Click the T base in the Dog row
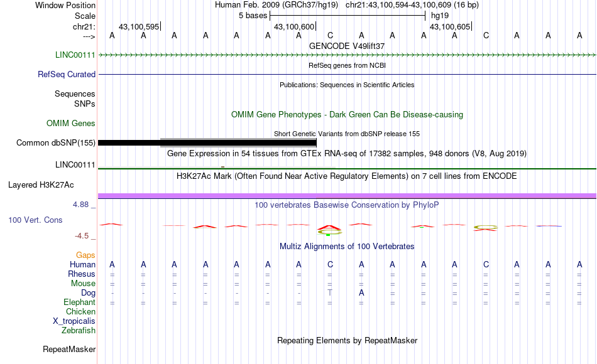Screen dimensions: 597x364 coord(330,293)
